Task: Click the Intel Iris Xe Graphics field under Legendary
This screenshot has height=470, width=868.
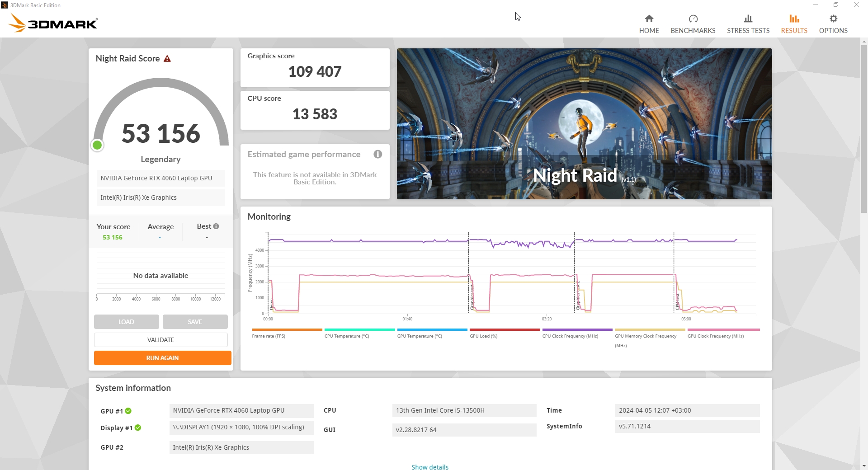Action: [161, 197]
